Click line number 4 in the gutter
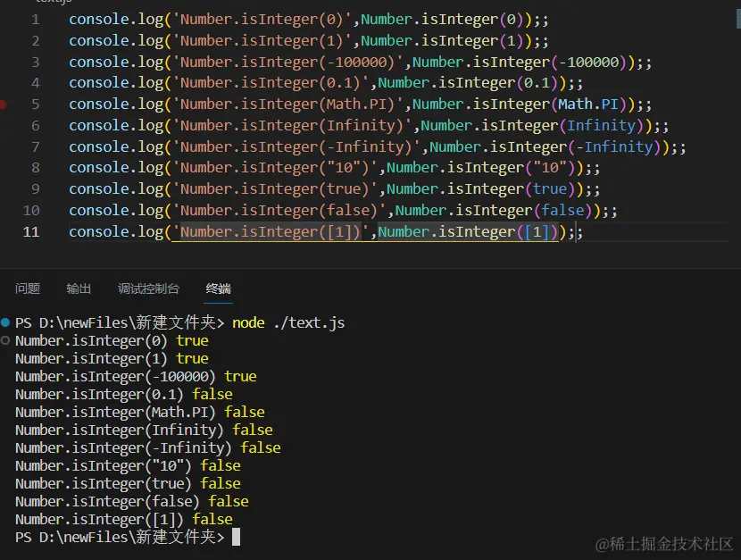741x560 pixels. pos(36,83)
